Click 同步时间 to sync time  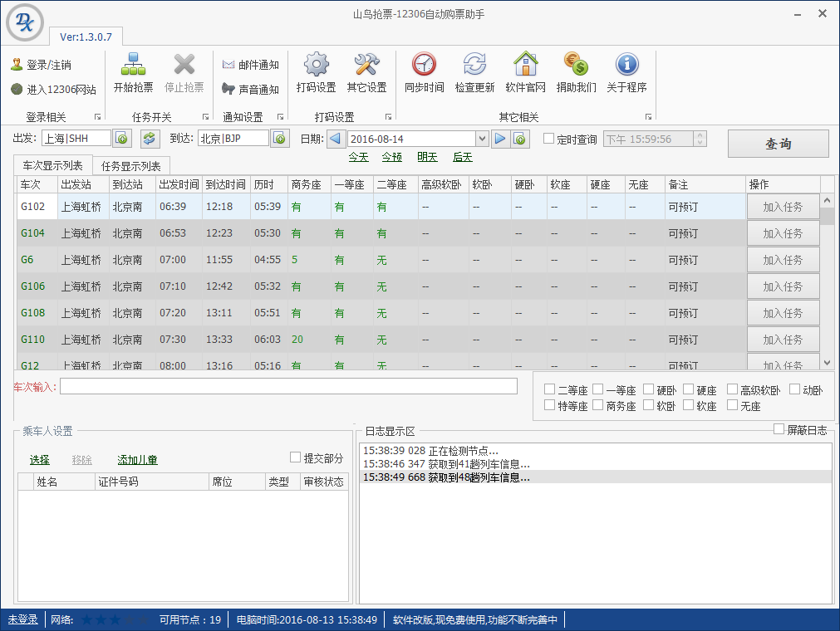pos(424,73)
